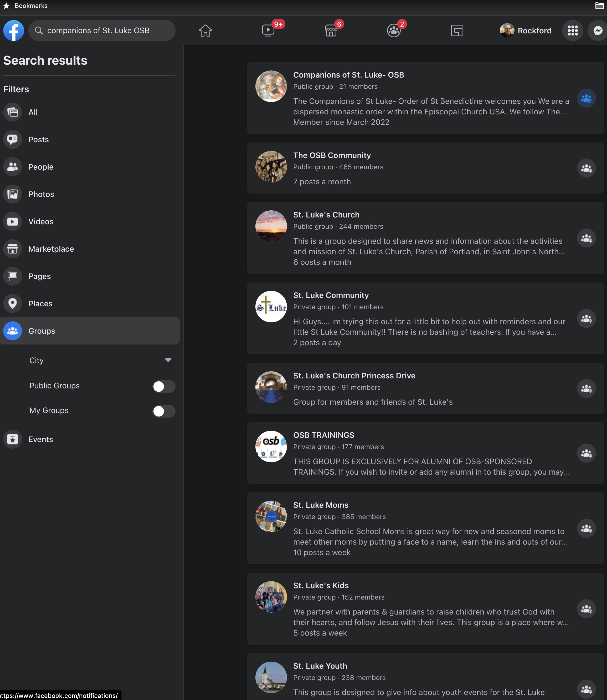Click the Rockford profile avatar
The image size is (607, 700).
507,31
